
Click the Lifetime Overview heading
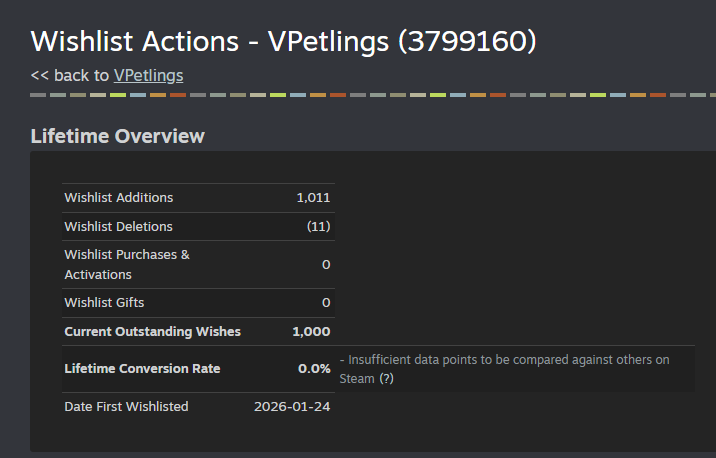(x=117, y=136)
